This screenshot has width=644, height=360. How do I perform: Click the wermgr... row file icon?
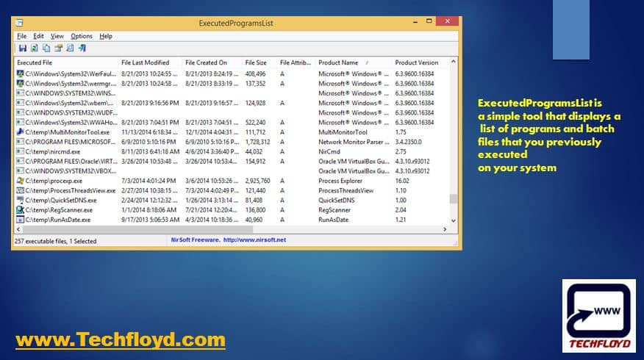tap(20, 83)
